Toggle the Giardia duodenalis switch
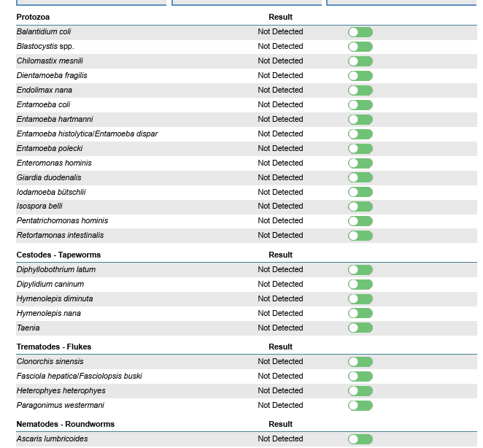483x448 pixels. click(360, 177)
